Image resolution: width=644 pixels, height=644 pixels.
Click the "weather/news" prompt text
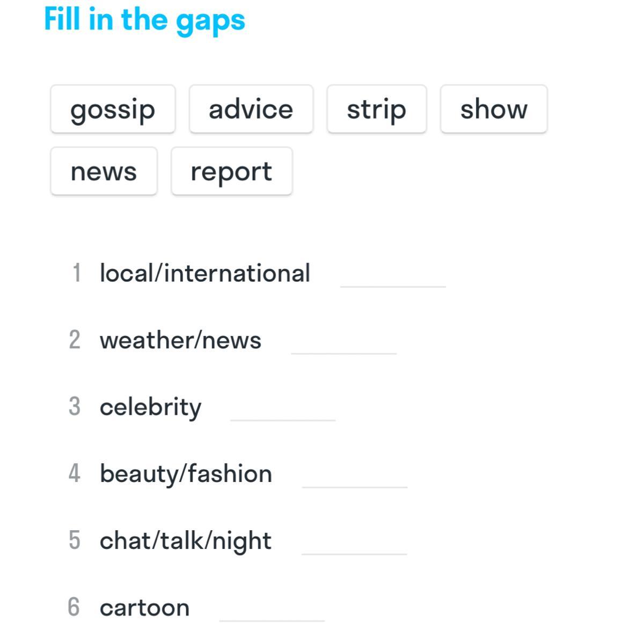[x=180, y=340]
